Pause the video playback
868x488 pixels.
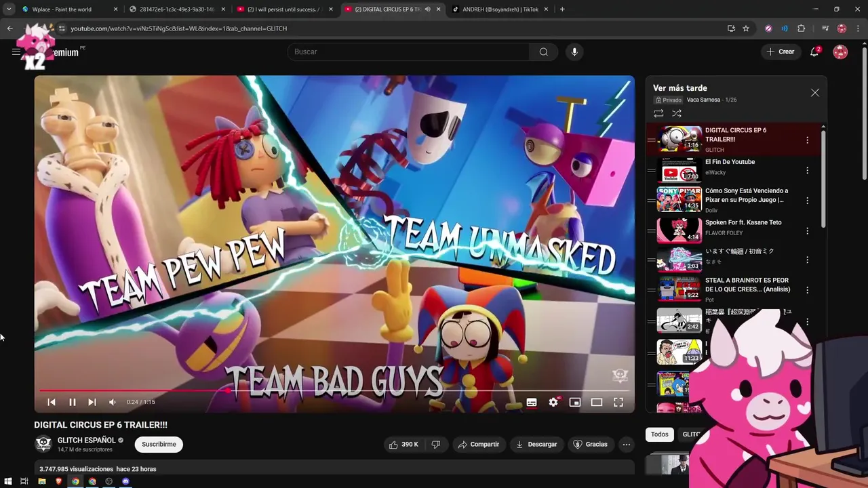(x=73, y=402)
